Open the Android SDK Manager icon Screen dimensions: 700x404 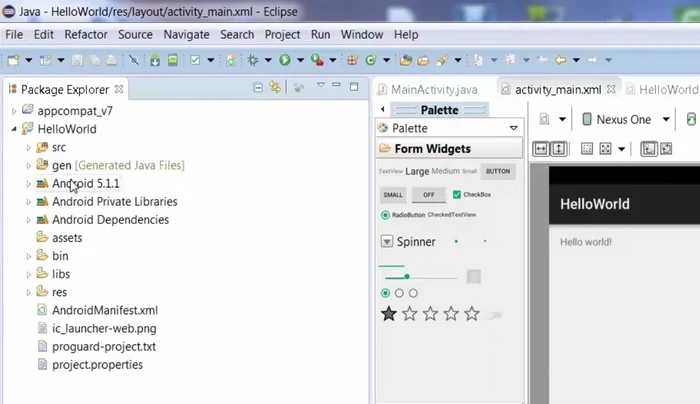pos(155,60)
